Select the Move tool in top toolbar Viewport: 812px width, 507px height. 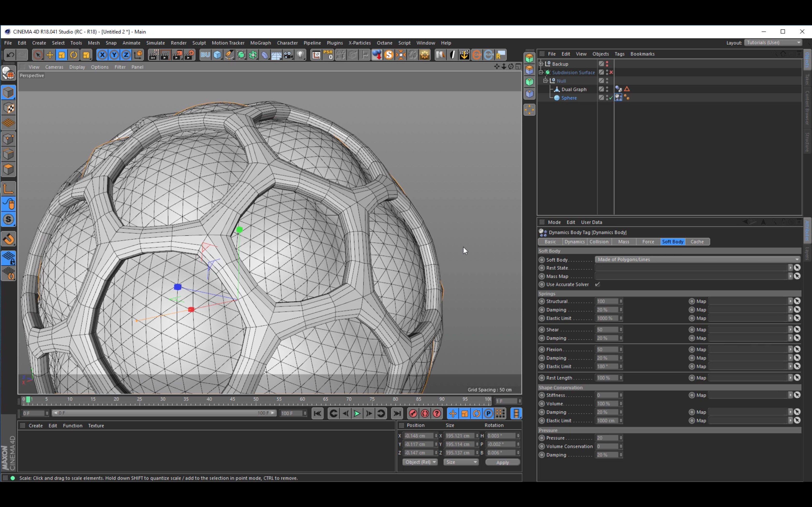point(50,55)
